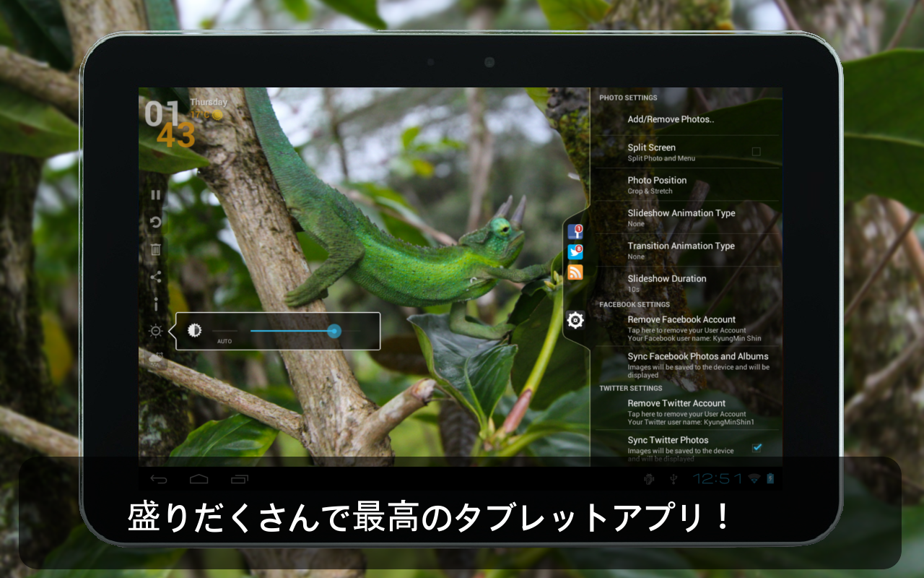Change the Slideshow Duration setting

pyautogui.click(x=687, y=283)
